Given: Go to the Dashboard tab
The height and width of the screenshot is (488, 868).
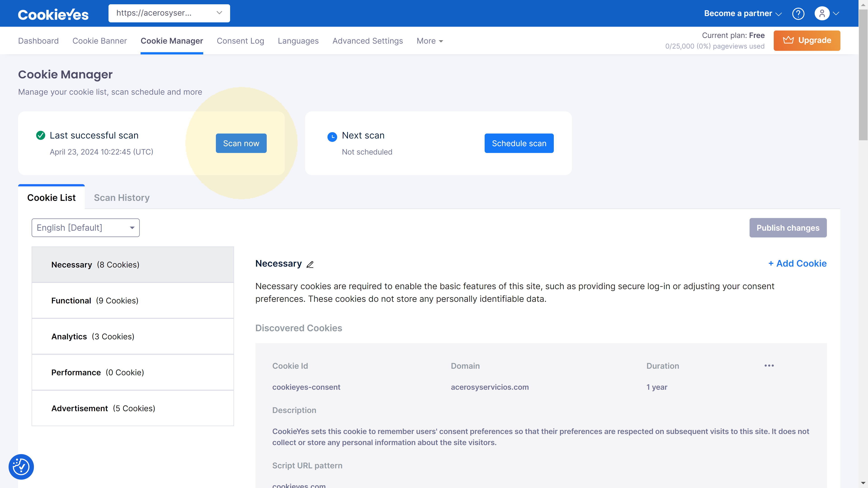Looking at the screenshot, I should (38, 41).
